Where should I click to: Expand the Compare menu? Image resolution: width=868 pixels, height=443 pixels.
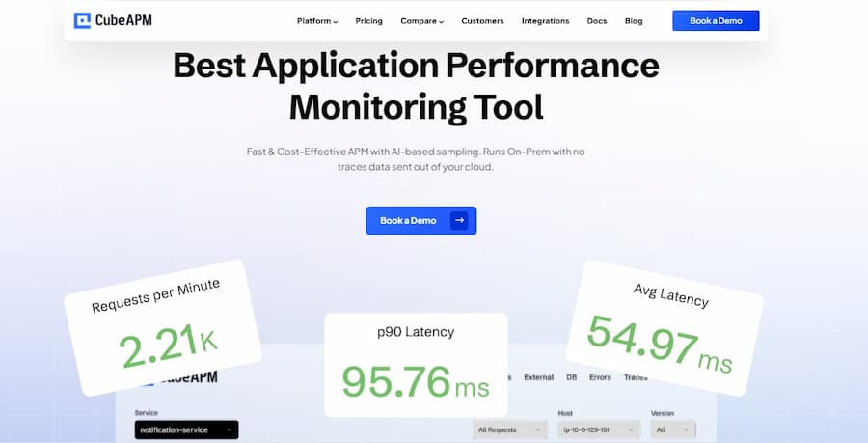click(421, 21)
